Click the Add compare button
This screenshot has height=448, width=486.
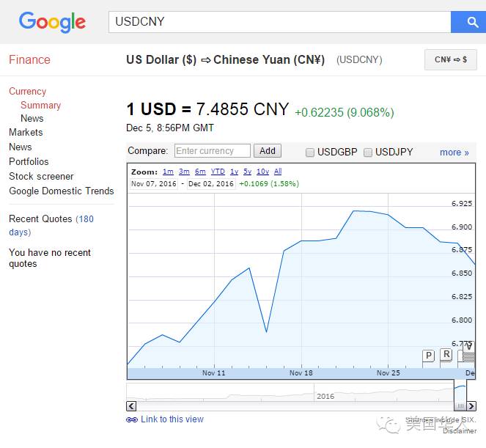[x=268, y=151]
